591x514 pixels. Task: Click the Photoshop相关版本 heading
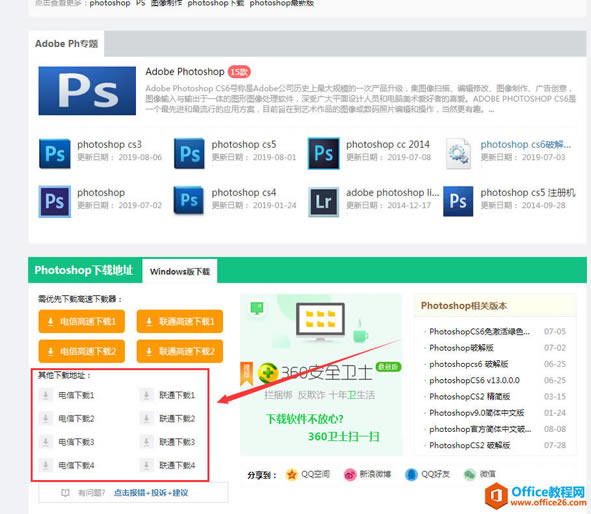464,306
